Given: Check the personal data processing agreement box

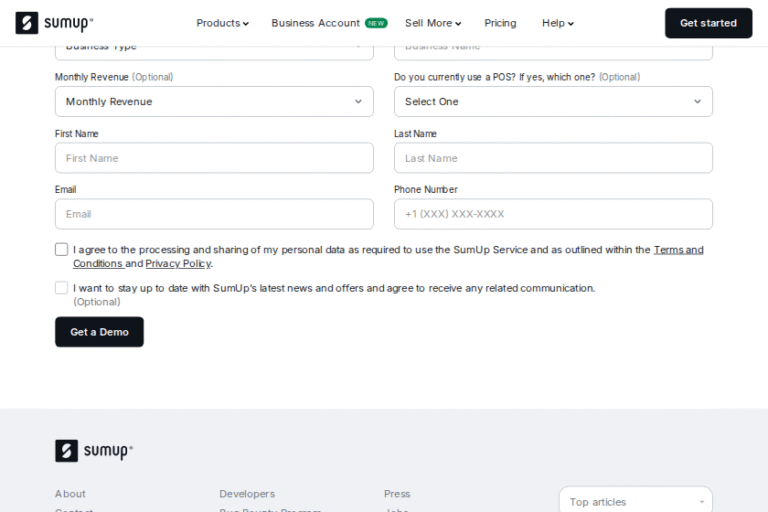Looking at the screenshot, I should (61, 249).
